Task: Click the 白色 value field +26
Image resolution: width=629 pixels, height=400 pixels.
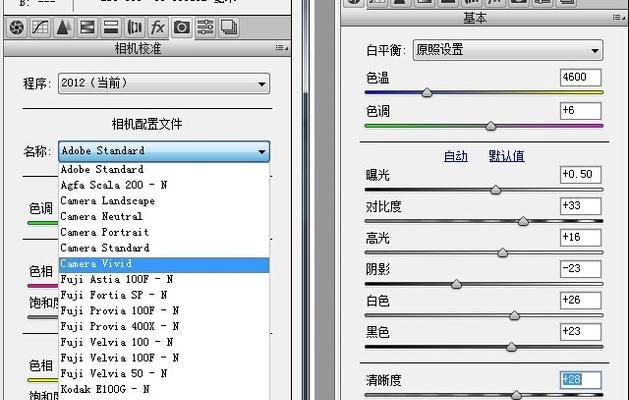Action: coord(580,301)
